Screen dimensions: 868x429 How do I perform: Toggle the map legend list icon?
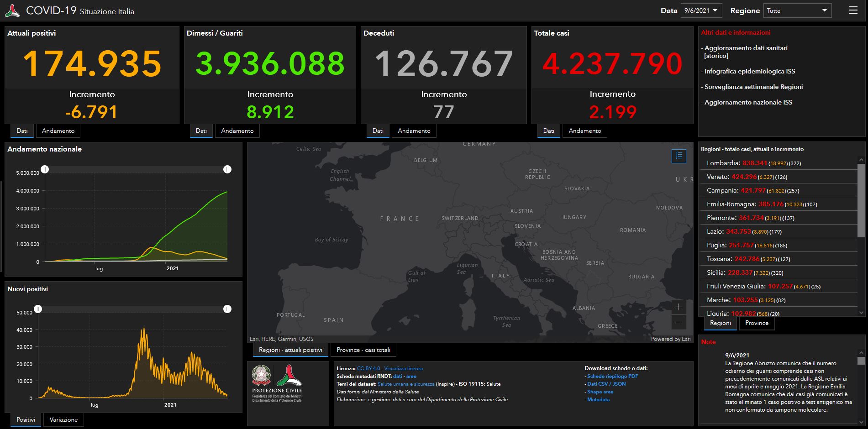679,156
